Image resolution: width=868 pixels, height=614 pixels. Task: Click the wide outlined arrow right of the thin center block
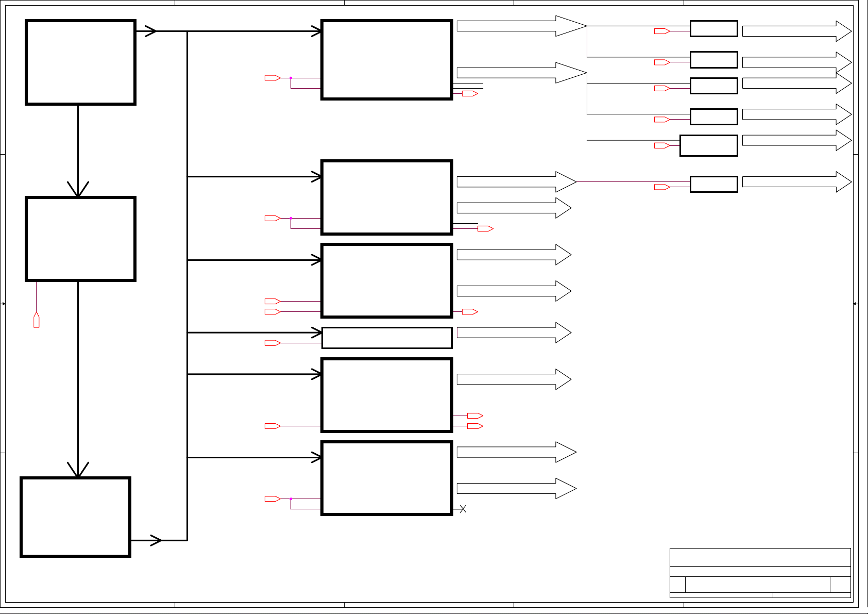click(x=514, y=333)
